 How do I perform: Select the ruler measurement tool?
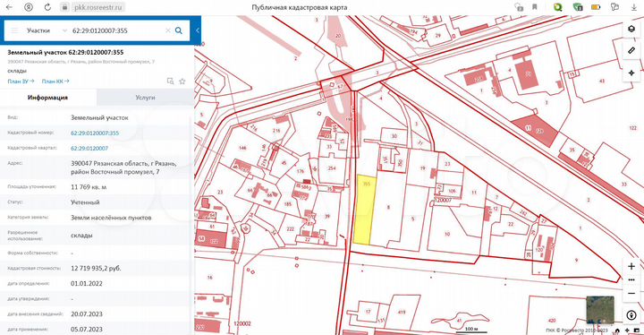point(631,51)
